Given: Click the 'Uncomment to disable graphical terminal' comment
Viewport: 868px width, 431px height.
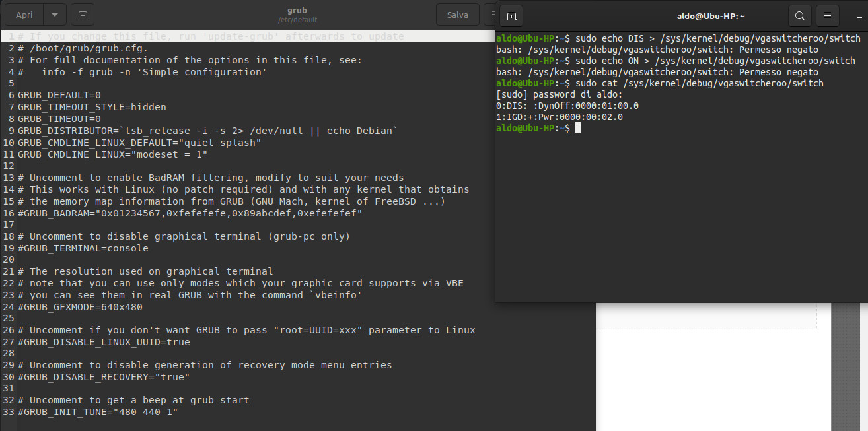Looking at the screenshot, I should (184, 236).
